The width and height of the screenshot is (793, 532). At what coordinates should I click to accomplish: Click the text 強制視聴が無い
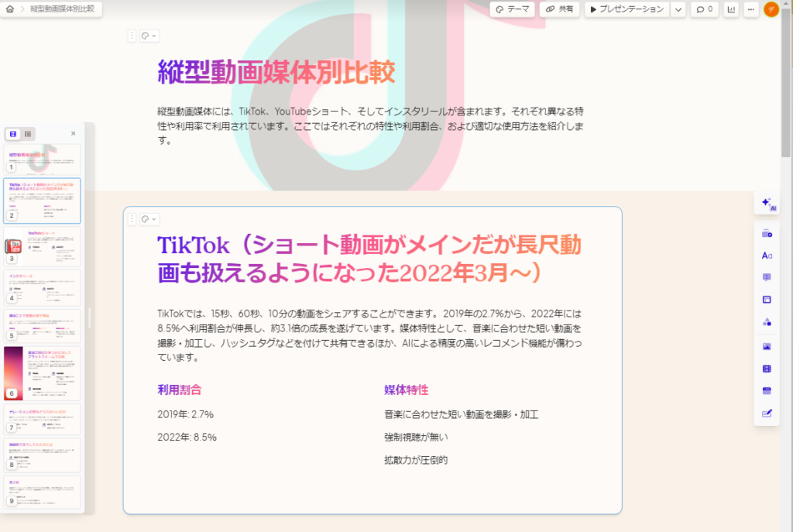click(x=416, y=438)
